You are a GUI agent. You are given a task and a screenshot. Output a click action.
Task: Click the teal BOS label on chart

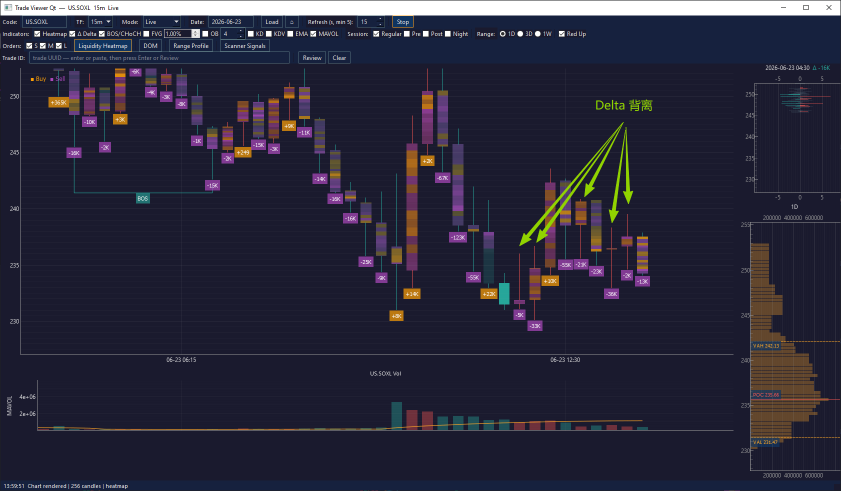pyautogui.click(x=143, y=199)
